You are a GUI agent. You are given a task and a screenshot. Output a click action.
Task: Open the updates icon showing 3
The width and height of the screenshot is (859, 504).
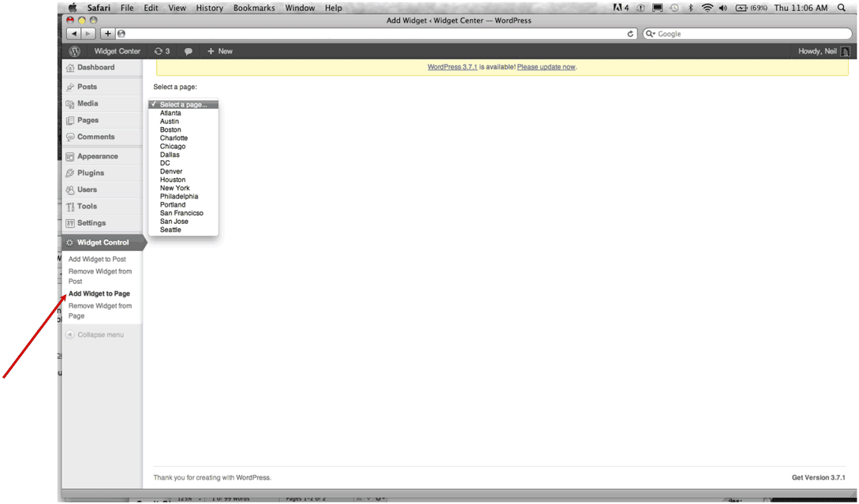point(162,51)
